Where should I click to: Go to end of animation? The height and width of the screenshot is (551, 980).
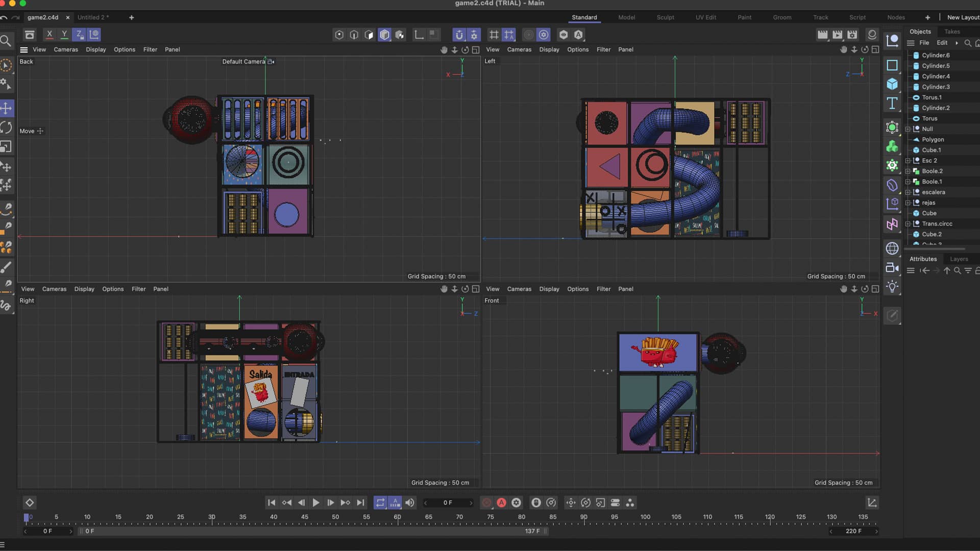[360, 503]
